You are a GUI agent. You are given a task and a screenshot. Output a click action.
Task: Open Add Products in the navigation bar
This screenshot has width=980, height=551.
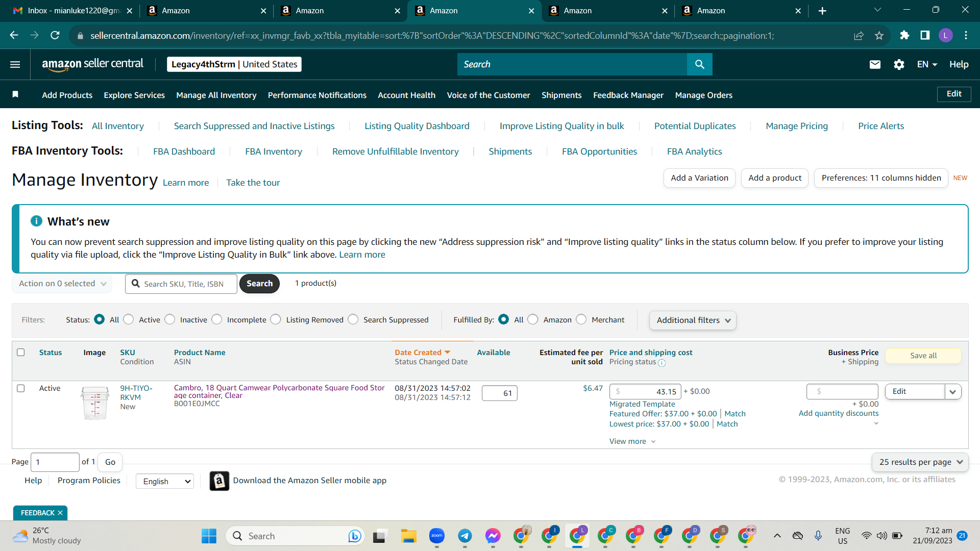tap(67, 95)
